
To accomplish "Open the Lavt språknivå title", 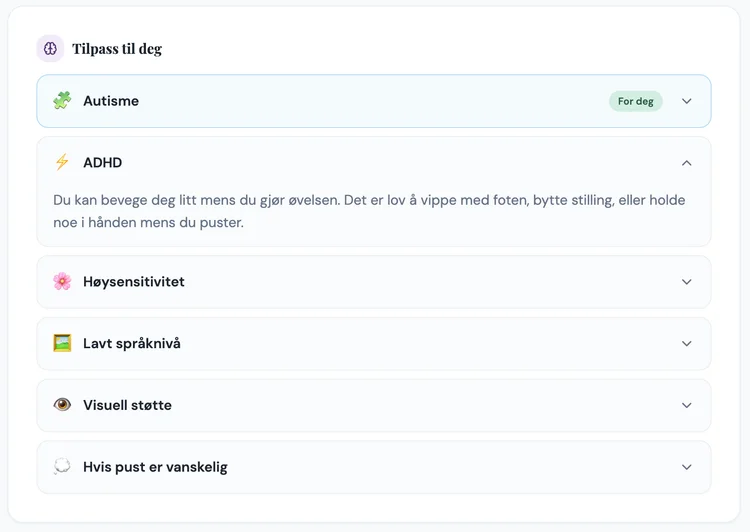I will [132, 343].
